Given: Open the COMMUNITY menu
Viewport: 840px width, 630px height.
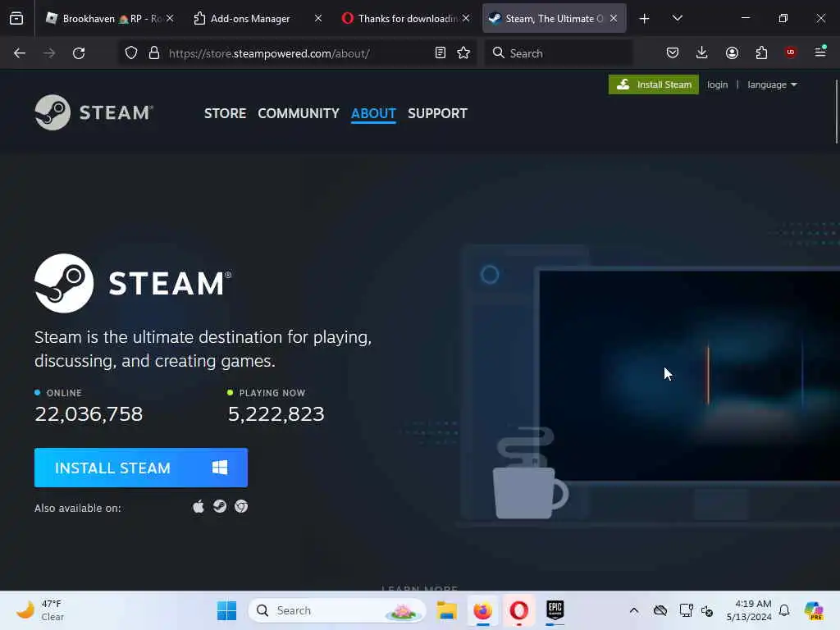Looking at the screenshot, I should point(299,113).
